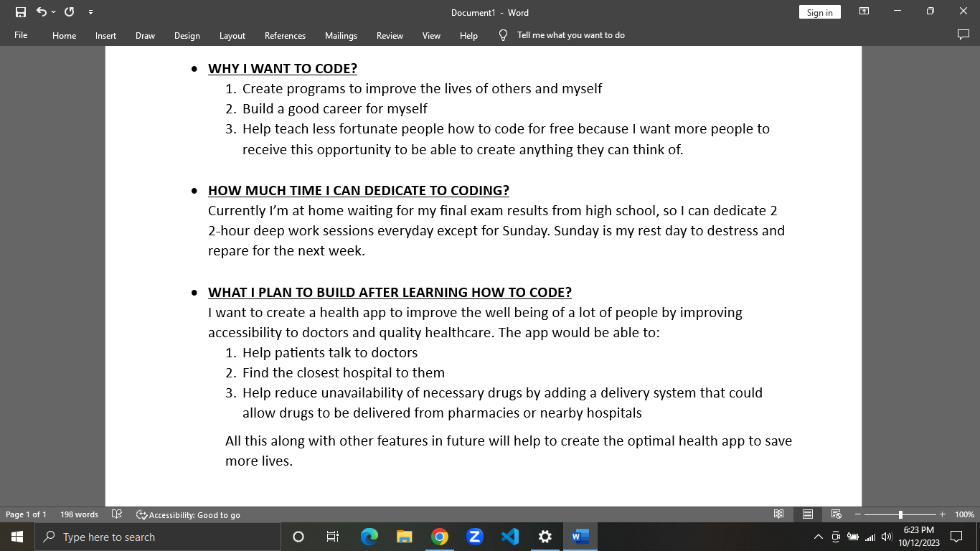Open Task View on the taskbar
This screenshot has width=980, height=551.
[x=333, y=537]
